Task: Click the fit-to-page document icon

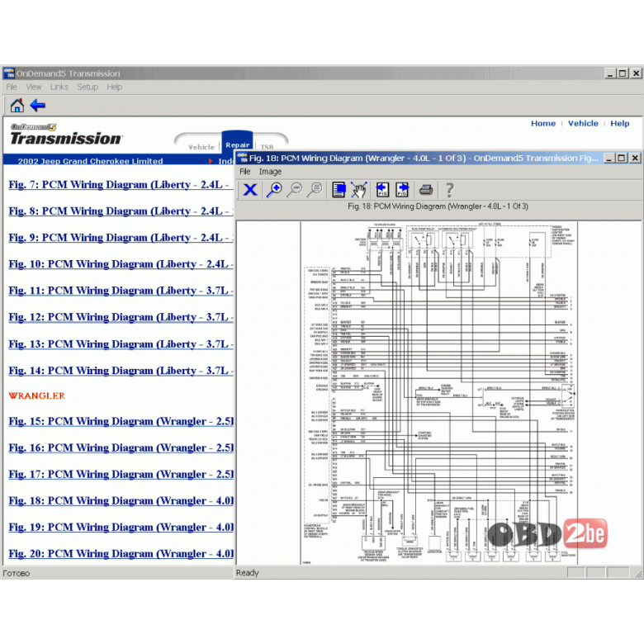Action: pyautogui.click(x=339, y=190)
